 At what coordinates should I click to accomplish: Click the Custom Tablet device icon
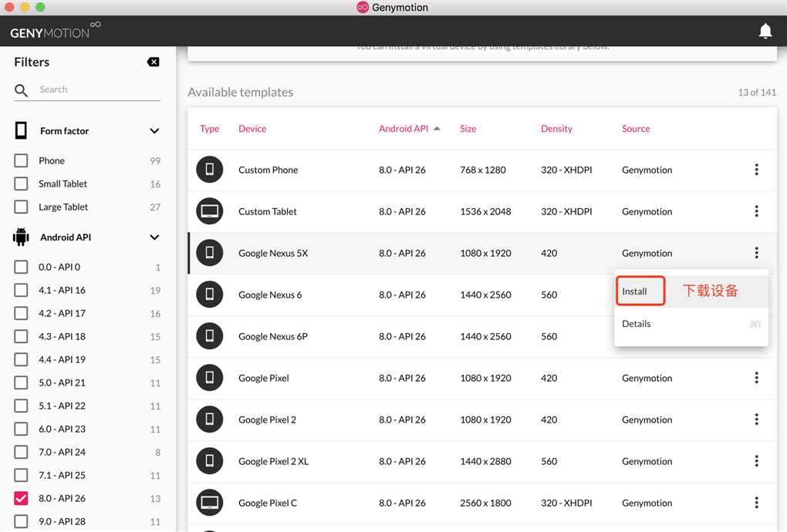point(209,211)
